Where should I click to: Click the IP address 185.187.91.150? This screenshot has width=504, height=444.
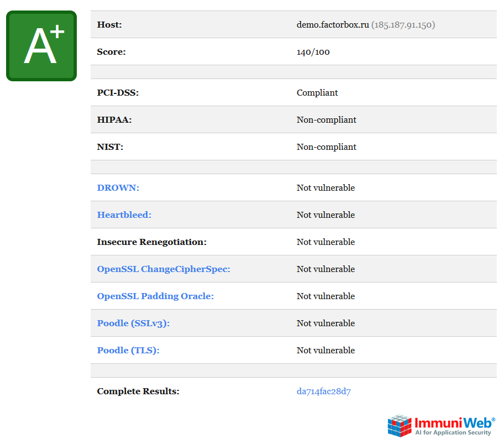(403, 25)
